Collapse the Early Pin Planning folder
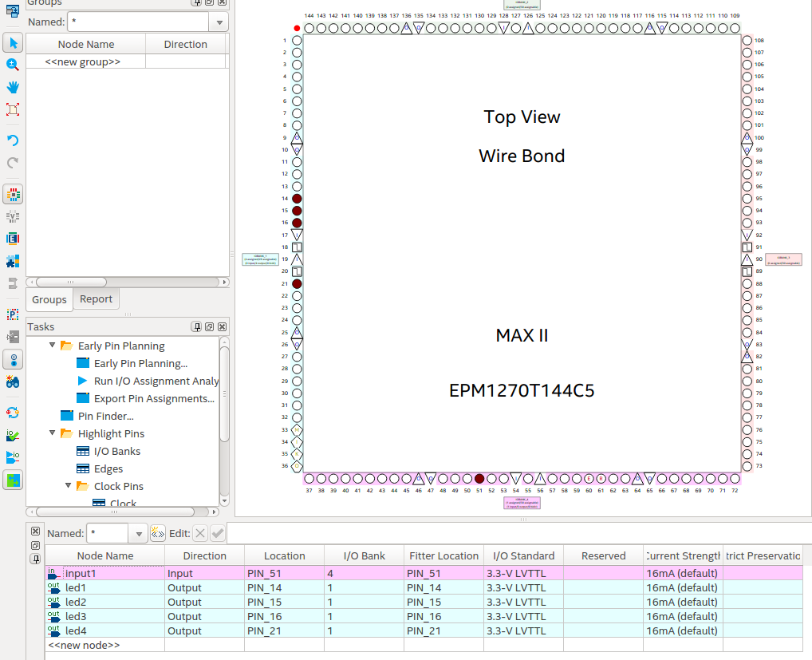This screenshot has height=660, width=812. tap(53, 345)
